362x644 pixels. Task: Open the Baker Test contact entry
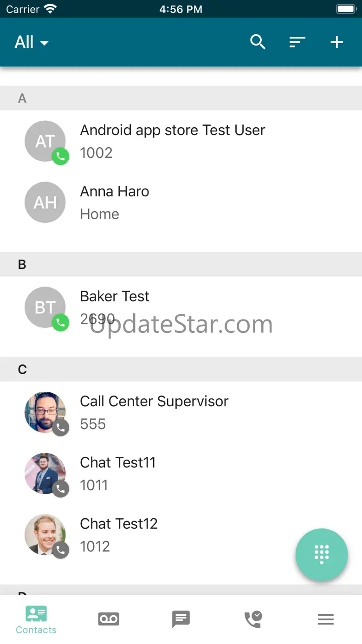115,297
